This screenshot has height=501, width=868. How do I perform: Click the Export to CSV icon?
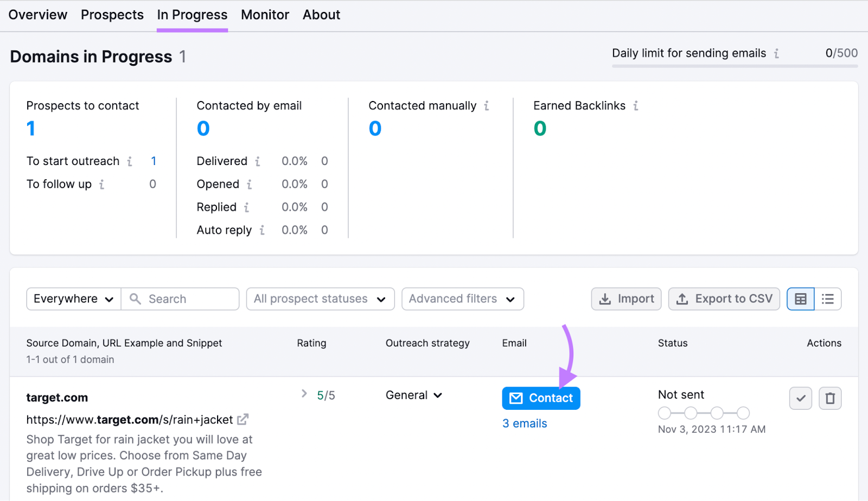click(x=681, y=299)
